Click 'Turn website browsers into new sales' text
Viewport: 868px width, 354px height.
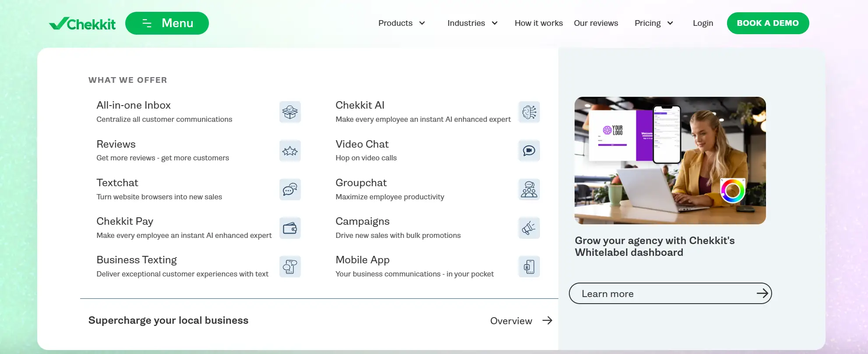tap(159, 197)
